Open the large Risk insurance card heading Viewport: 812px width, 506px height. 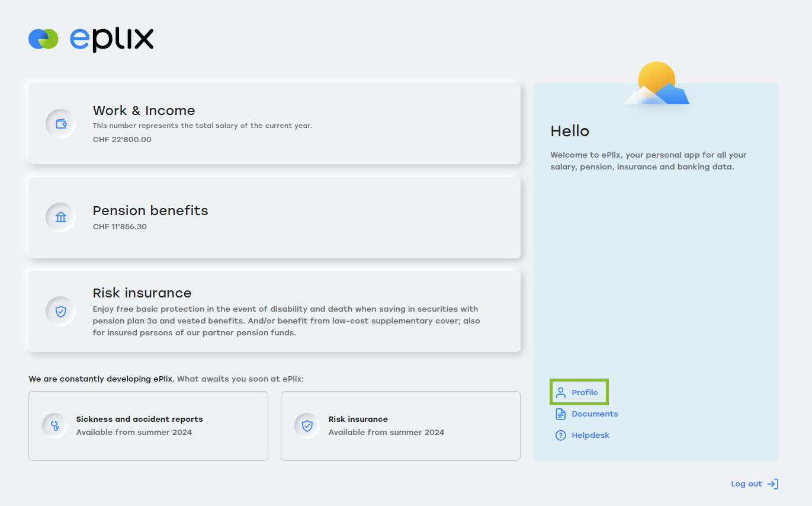click(142, 293)
